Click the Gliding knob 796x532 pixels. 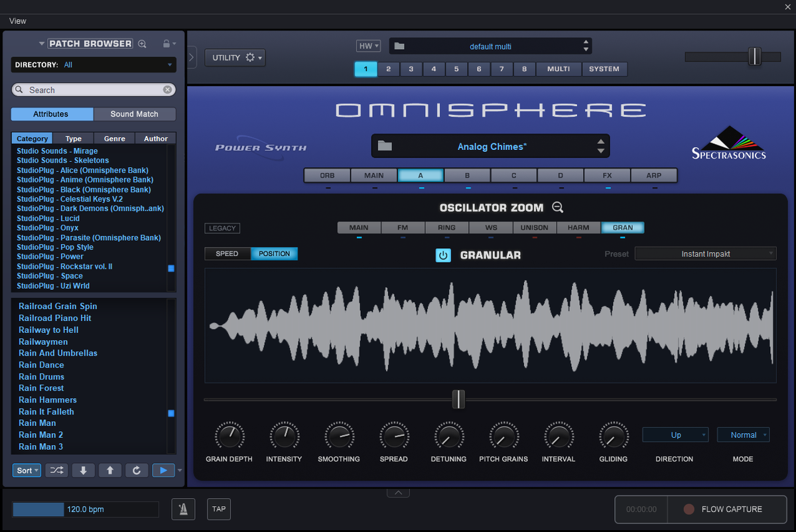click(x=613, y=436)
